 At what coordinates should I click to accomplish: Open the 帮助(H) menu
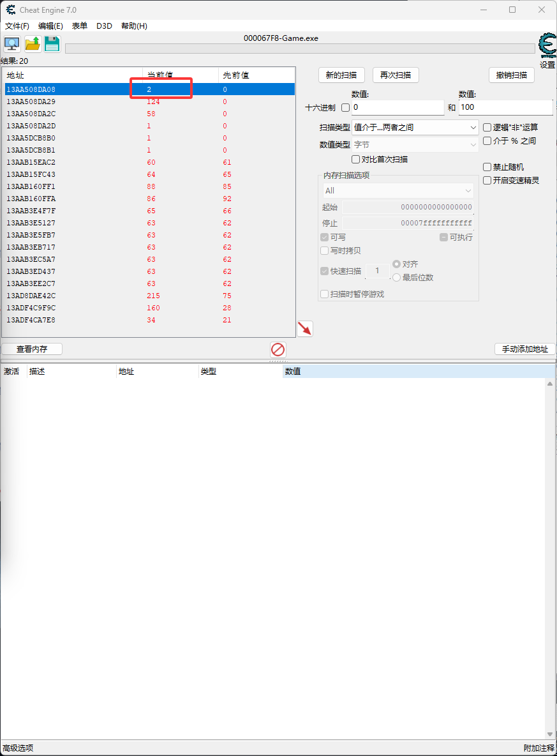[134, 26]
